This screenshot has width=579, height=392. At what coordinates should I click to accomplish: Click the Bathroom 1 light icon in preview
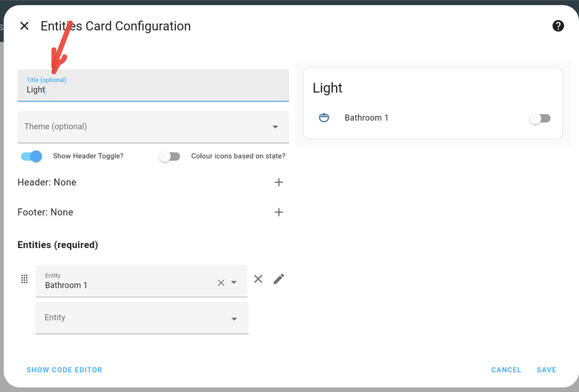[x=324, y=118]
